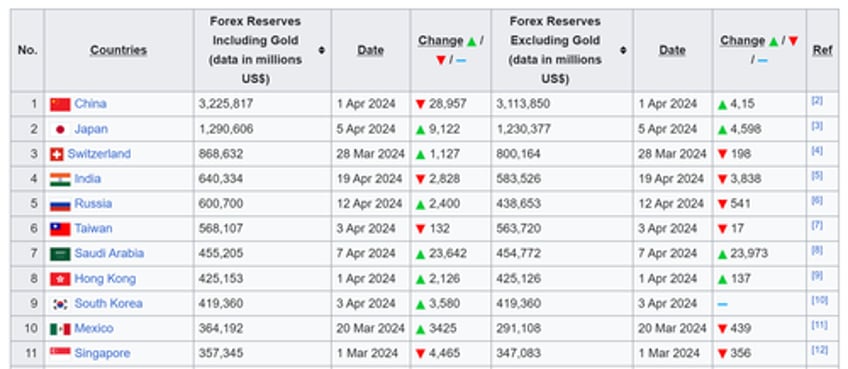Image resolution: width=848 pixels, height=369 pixels.
Task: Open the Hong Kong country link
Action: tap(105, 279)
